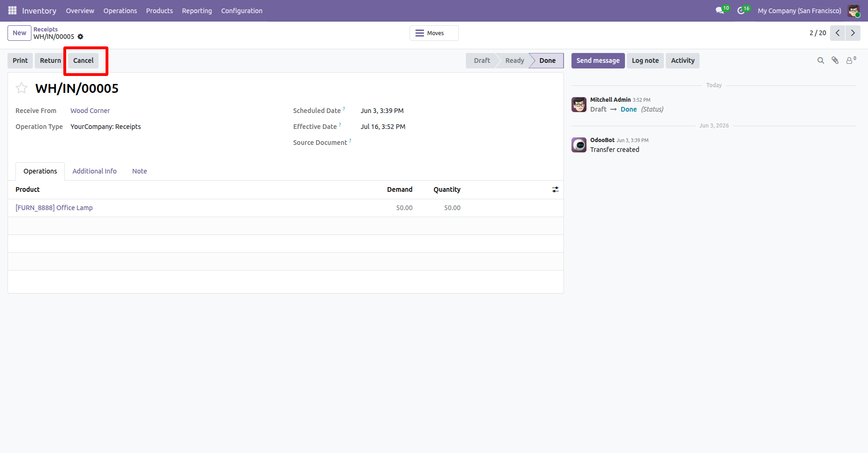Image resolution: width=868 pixels, height=453 pixels.
Task: Open the apps grid home menu icon
Action: pyautogui.click(x=12, y=10)
